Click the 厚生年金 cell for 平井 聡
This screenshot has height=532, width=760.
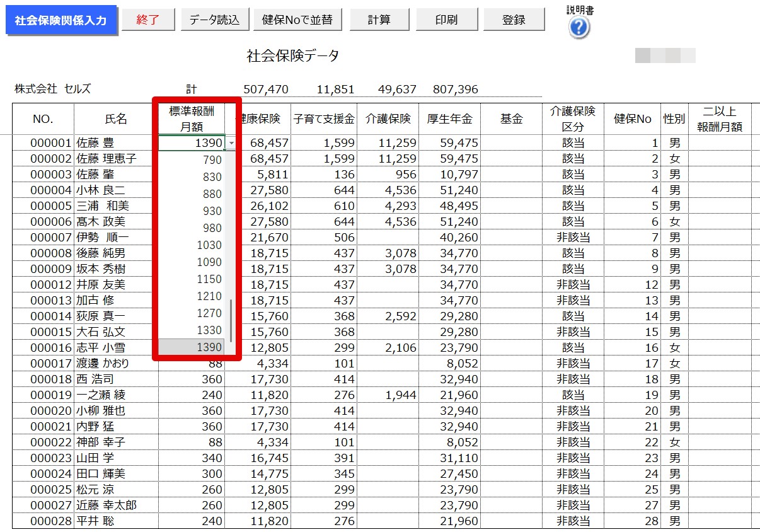click(x=449, y=521)
